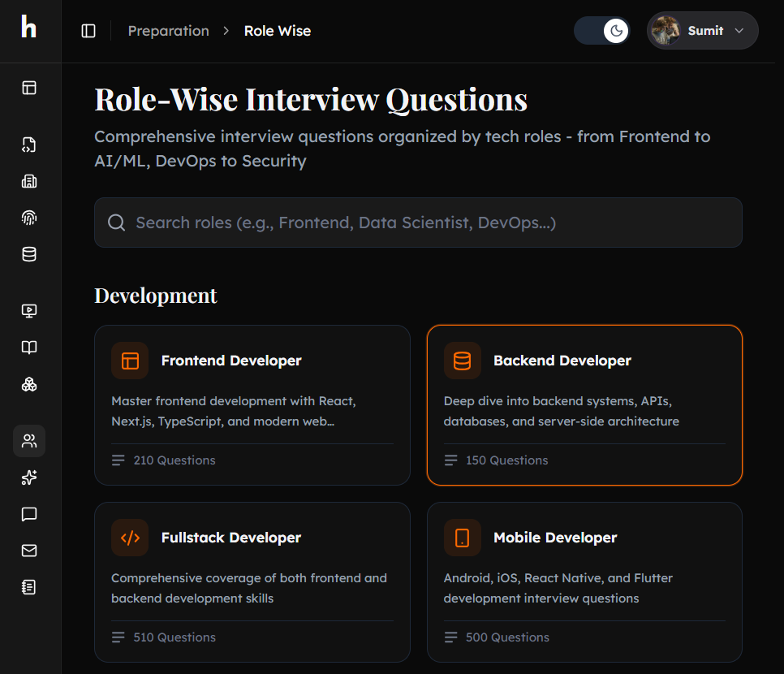Image resolution: width=784 pixels, height=674 pixels.
Task: Click the 'Role-Wise Interview Questions' heading
Action: coord(311,100)
